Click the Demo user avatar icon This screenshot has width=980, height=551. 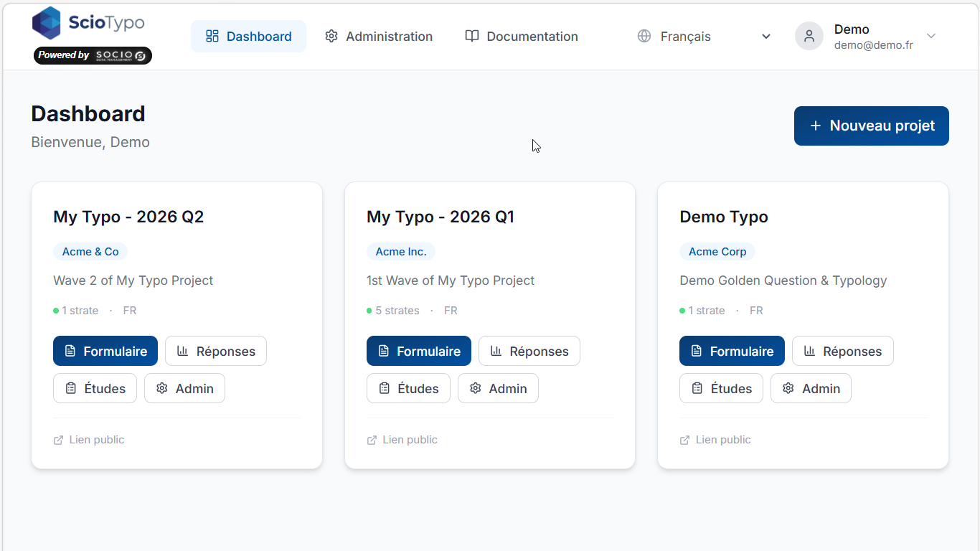(809, 36)
